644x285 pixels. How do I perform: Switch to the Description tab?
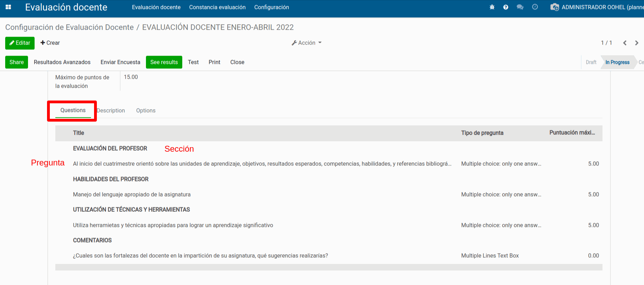(x=111, y=111)
